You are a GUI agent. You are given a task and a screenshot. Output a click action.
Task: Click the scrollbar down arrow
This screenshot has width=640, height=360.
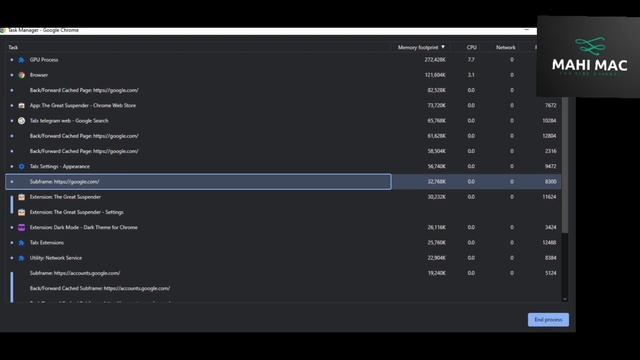pyautogui.click(x=565, y=299)
